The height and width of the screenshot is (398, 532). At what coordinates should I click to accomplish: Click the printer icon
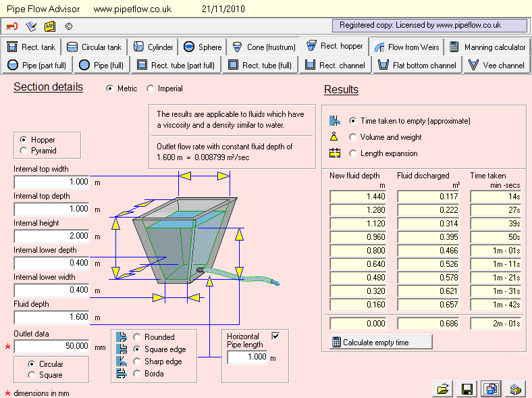(514, 389)
